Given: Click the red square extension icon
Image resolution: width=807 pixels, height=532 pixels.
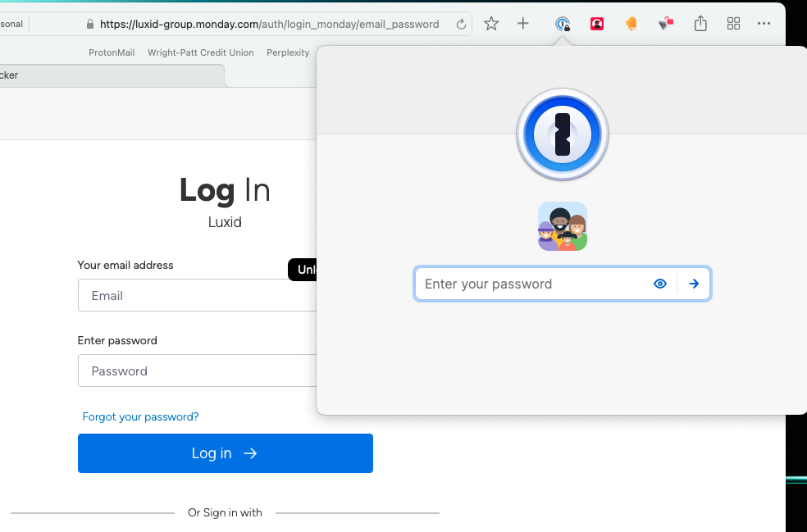Looking at the screenshot, I should [597, 24].
